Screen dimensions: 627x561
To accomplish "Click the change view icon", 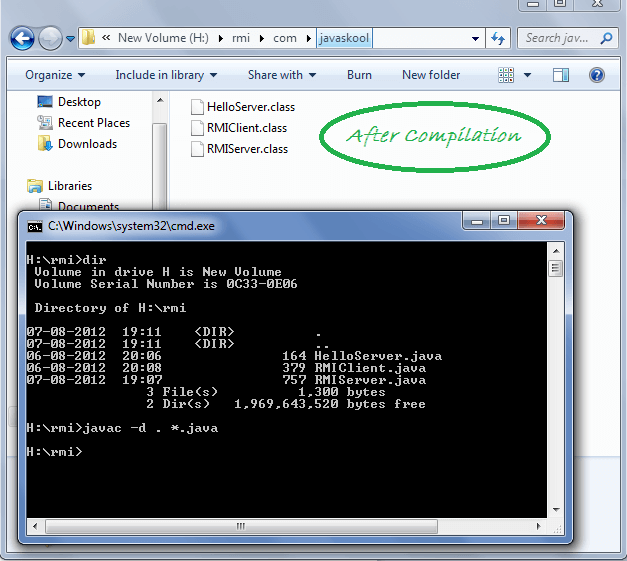I will tap(506, 75).
